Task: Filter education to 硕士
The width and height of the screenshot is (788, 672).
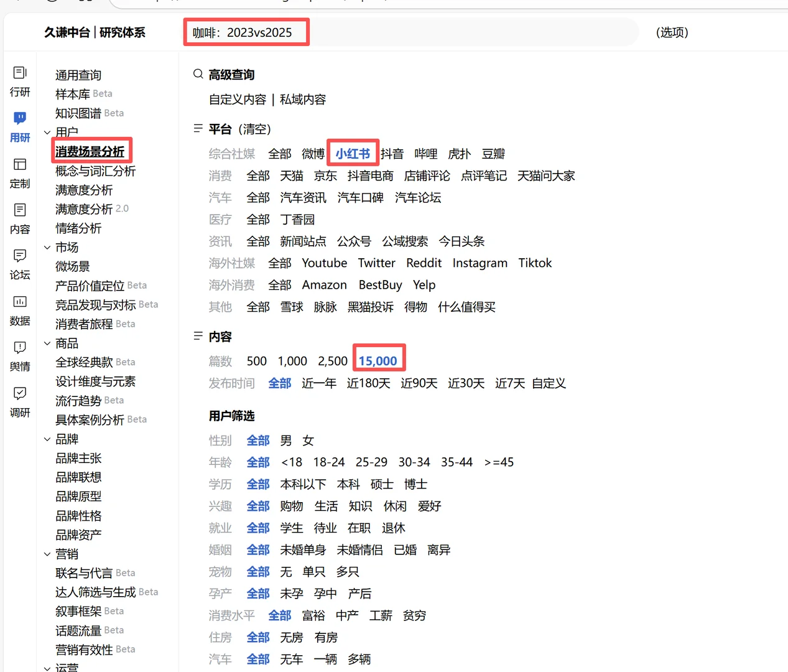Action: (382, 484)
